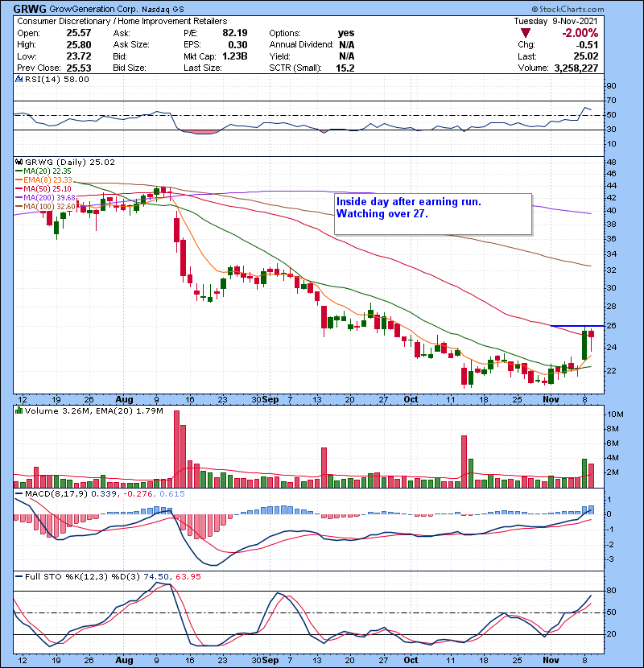
Task: Click the Tuesday 9-Nov-2021 date
Action: [555, 21]
